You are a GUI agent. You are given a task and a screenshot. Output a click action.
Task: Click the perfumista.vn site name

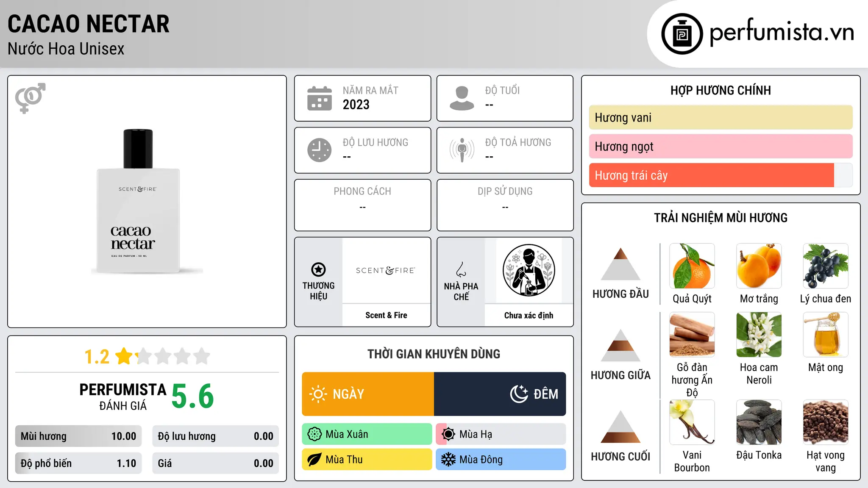pos(782,32)
